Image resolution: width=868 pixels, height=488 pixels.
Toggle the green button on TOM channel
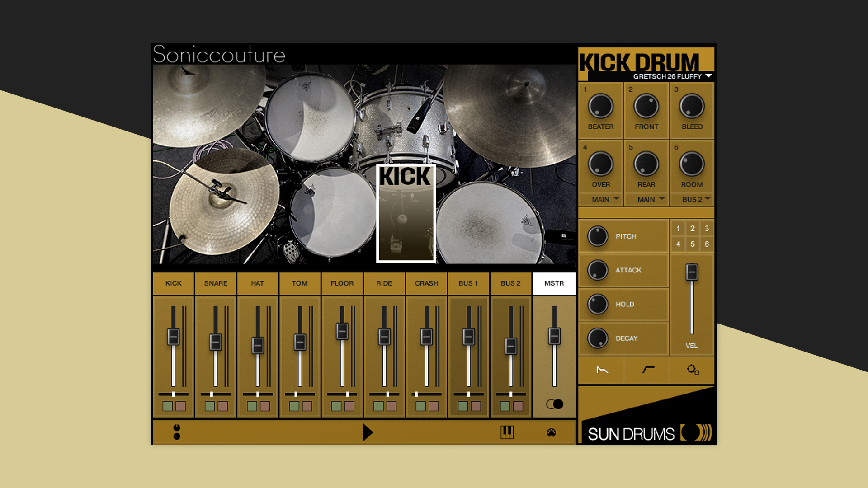(x=294, y=406)
